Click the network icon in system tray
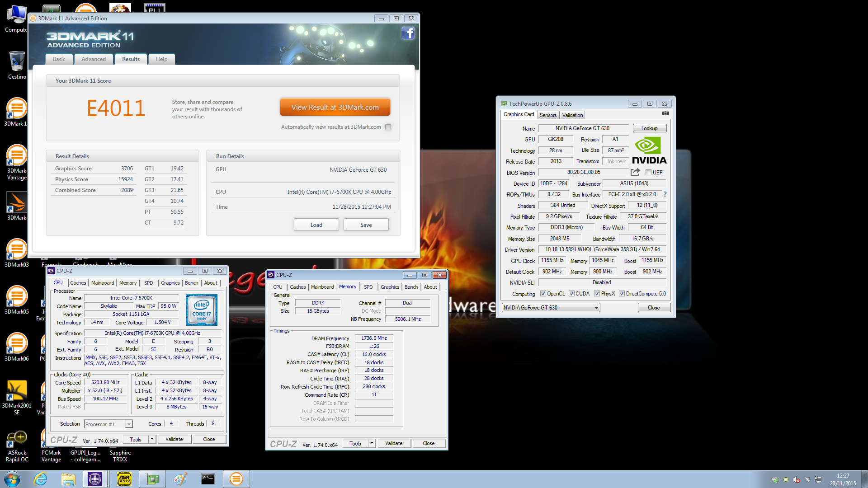 click(x=818, y=479)
